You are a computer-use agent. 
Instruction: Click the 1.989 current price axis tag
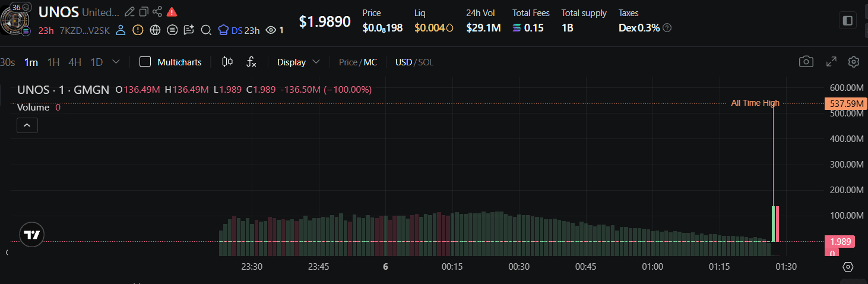[840, 241]
